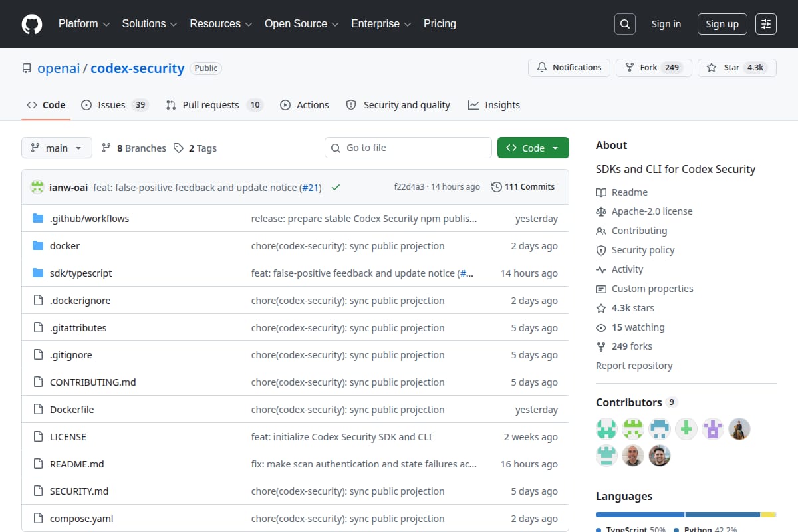Click the green check commit status icon
Viewport: 798px width, 532px height.
point(336,188)
